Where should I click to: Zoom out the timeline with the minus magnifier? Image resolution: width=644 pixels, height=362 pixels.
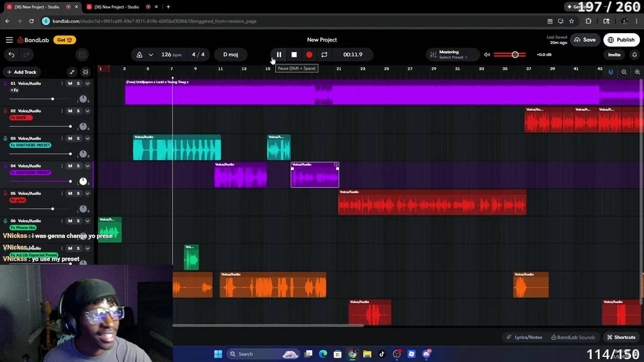624,72
